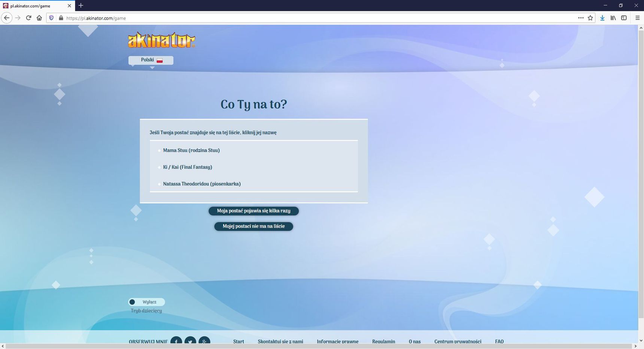
Task: Click Moja postać pojawia się kilka razy
Action: pos(253,211)
